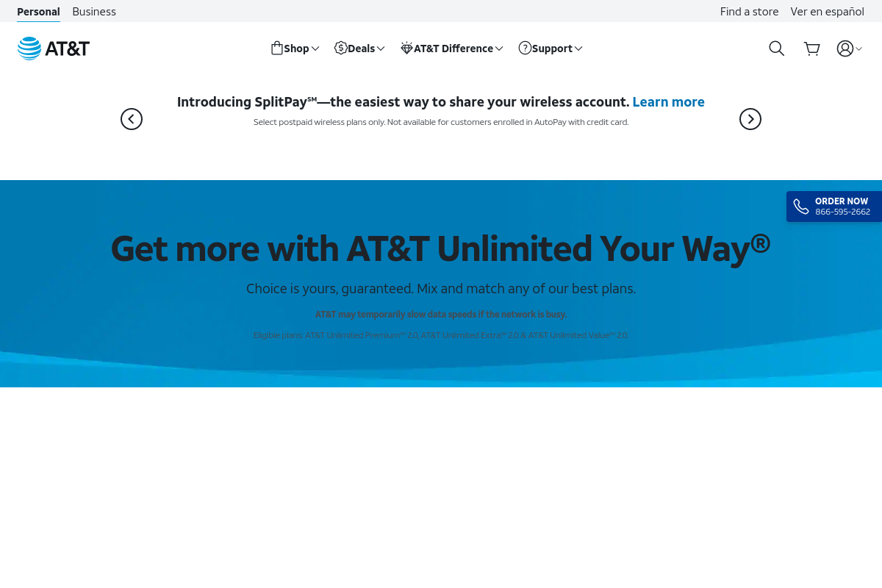This screenshot has width=882, height=588.
Task: Open the Deals menu label
Action: coord(362,49)
